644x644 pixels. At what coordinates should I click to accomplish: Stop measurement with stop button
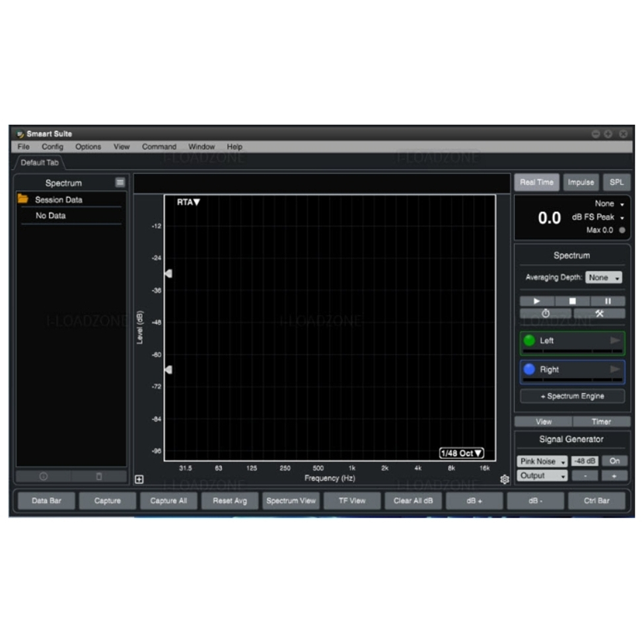pyautogui.click(x=573, y=301)
